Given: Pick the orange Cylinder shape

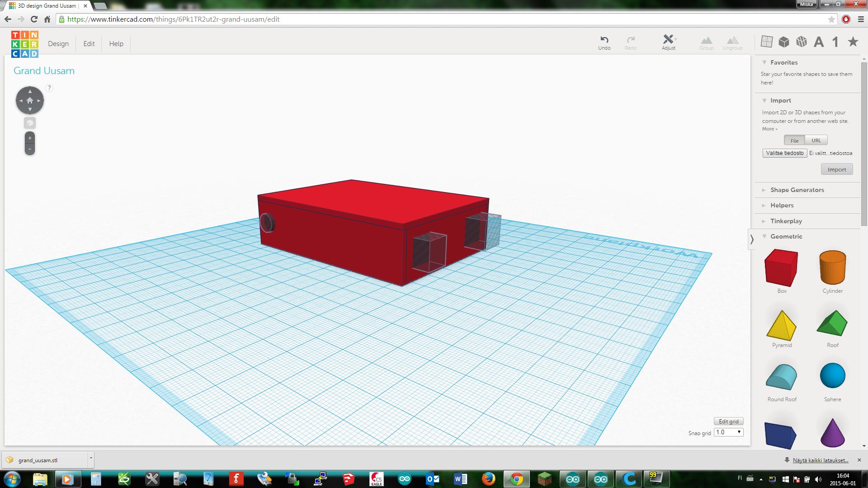Looking at the screenshot, I should click(x=832, y=267).
